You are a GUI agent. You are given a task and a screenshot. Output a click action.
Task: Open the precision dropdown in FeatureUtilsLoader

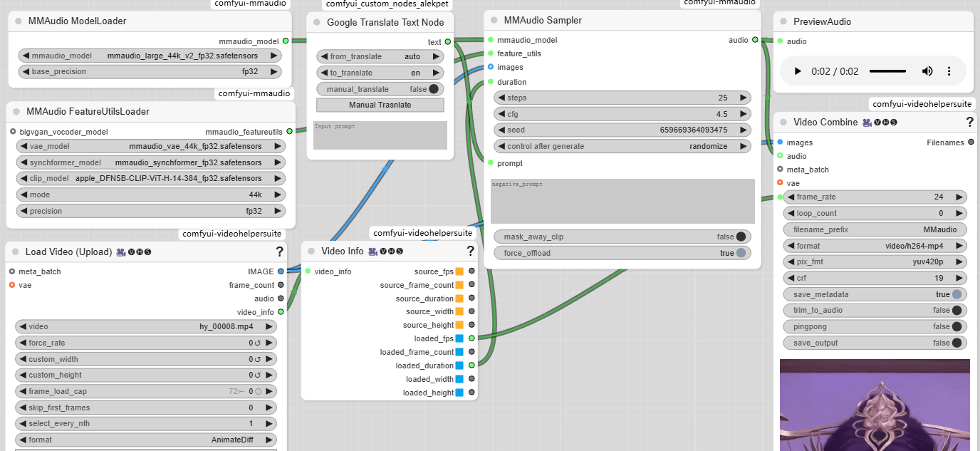[150, 211]
